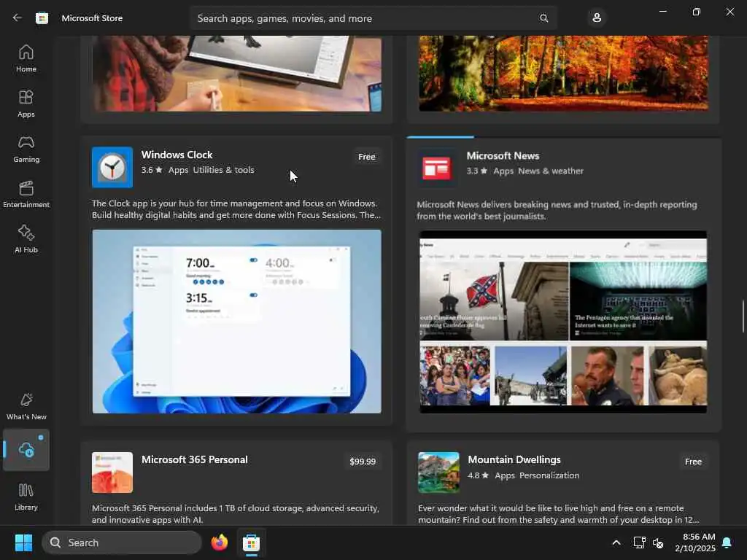Open the Library in sidebar
The width and height of the screenshot is (747, 560).
(26, 497)
